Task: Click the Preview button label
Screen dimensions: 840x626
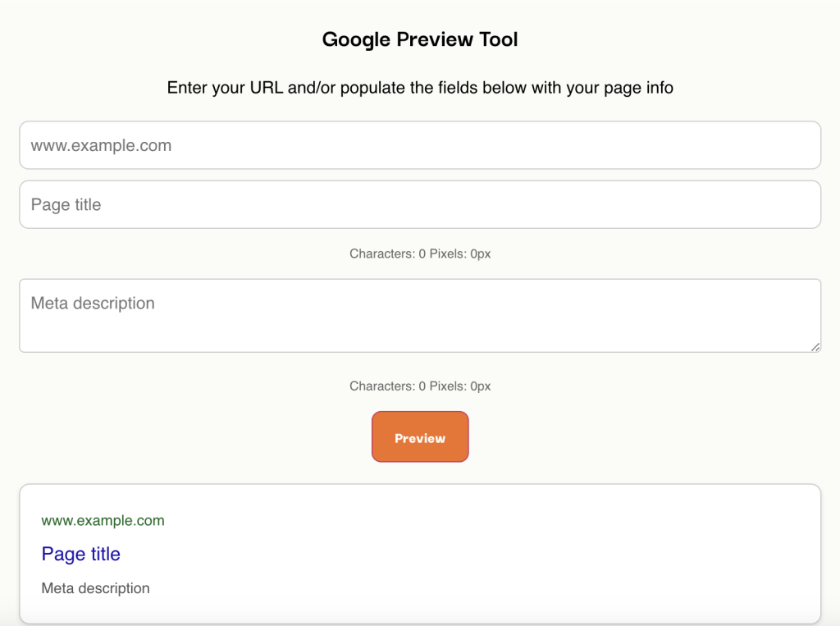Action: click(x=420, y=436)
